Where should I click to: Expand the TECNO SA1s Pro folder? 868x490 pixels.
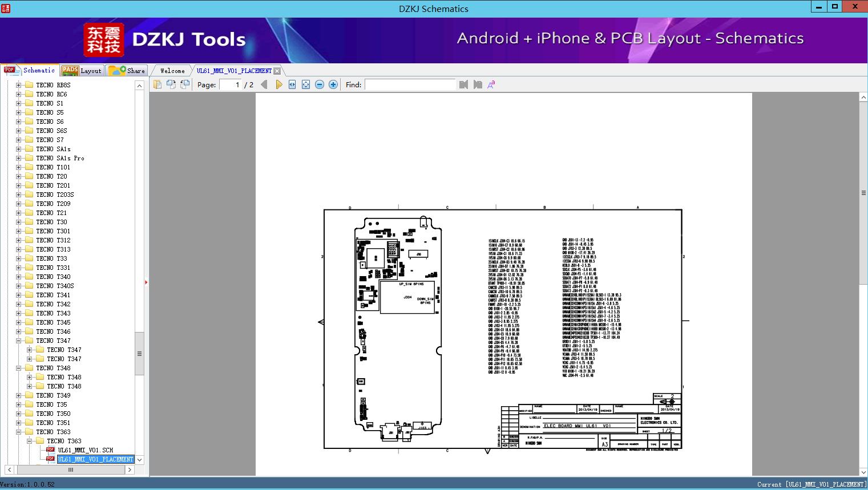pyautogui.click(x=19, y=158)
